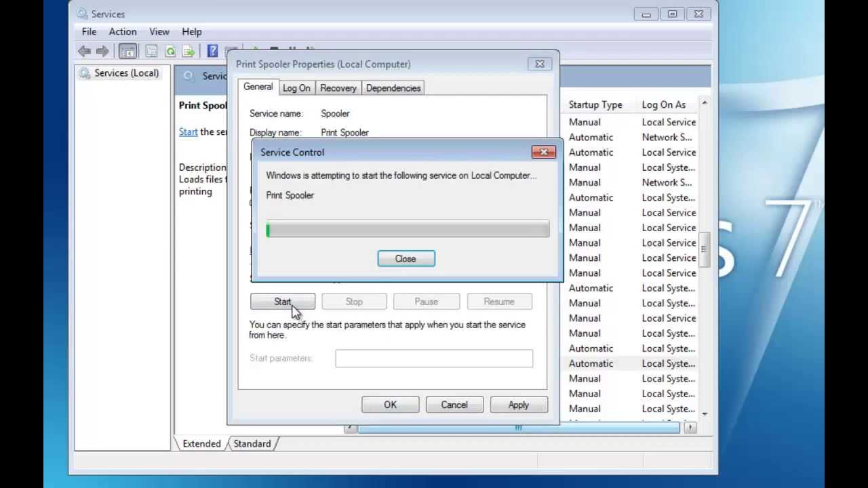
Task: Click the Print Spooler text in Service Control
Action: pyautogui.click(x=290, y=195)
